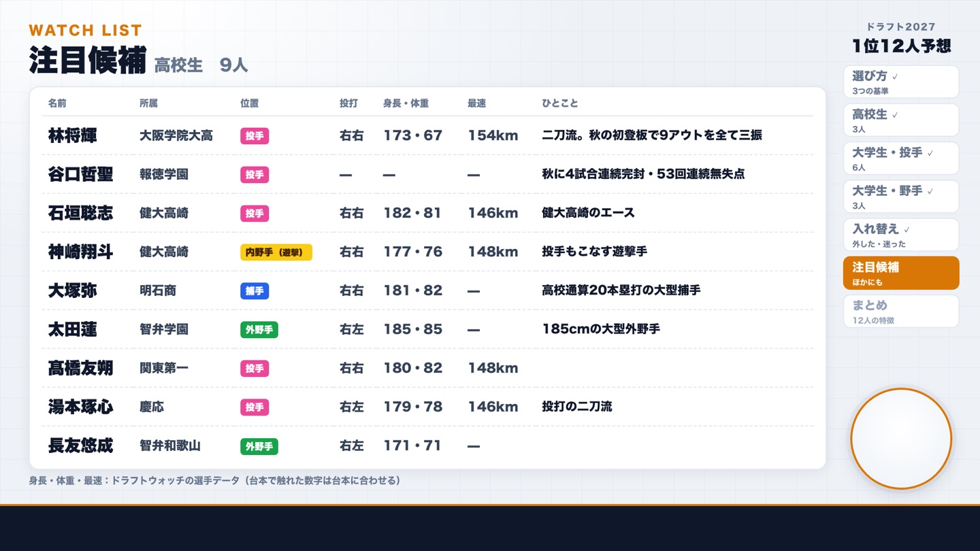Image resolution: width=980 pixels, height=551 pixels.
Task: Click the WATCH LIST orange heading
Action: pyautogui.click(x=85, y=30)
